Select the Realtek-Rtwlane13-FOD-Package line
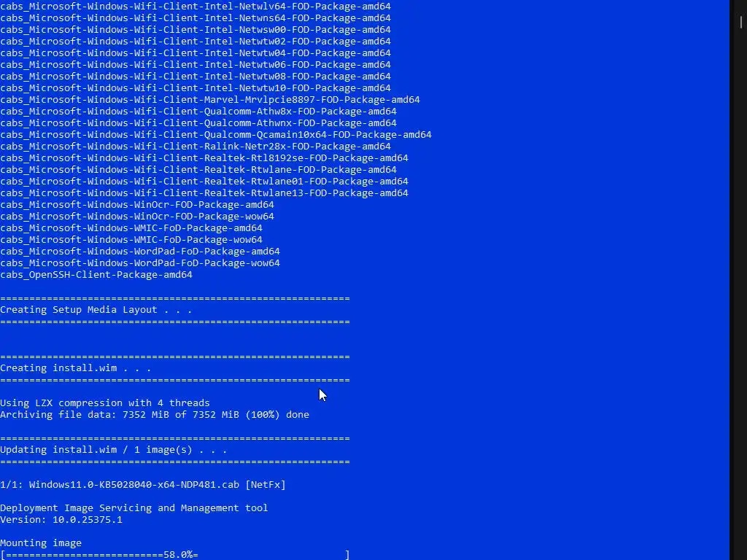Screen dimensions: 747x560 (204, 192)
